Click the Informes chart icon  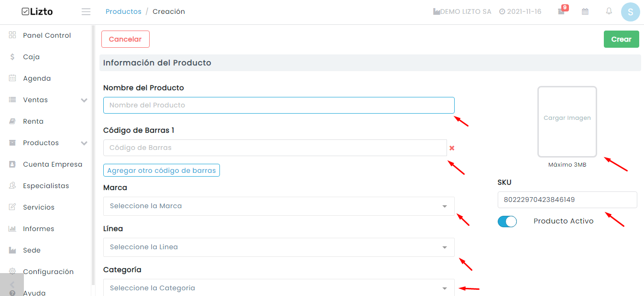[12, 229]
